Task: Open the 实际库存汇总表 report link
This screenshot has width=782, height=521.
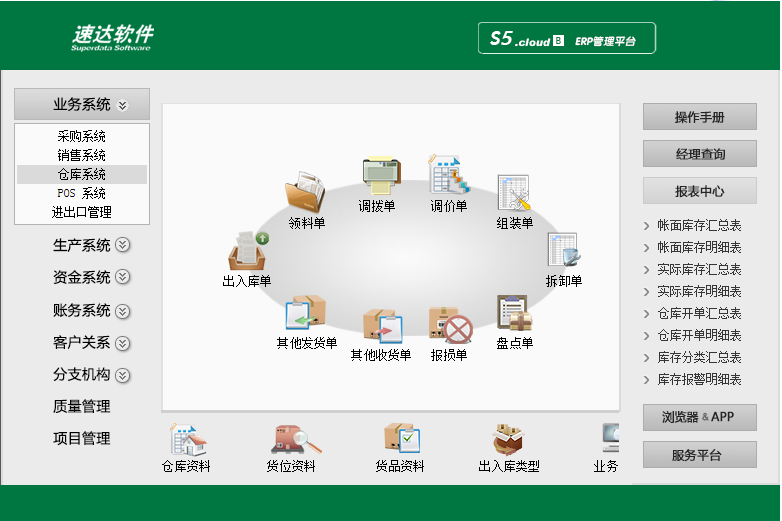Action: [699, 269]
